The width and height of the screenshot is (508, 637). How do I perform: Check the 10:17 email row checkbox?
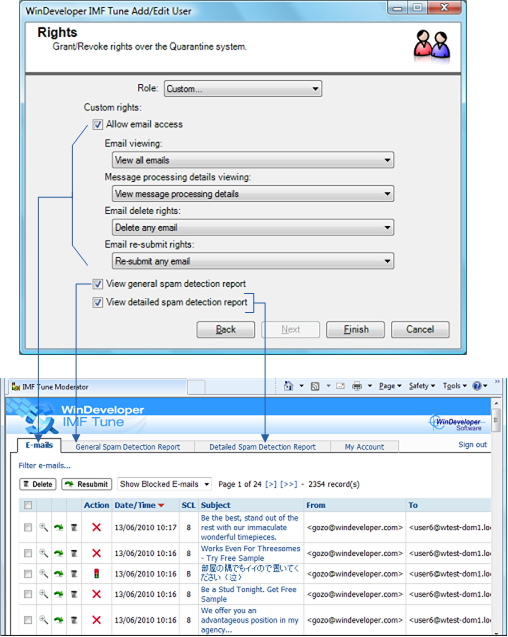[x=28, y=527]
